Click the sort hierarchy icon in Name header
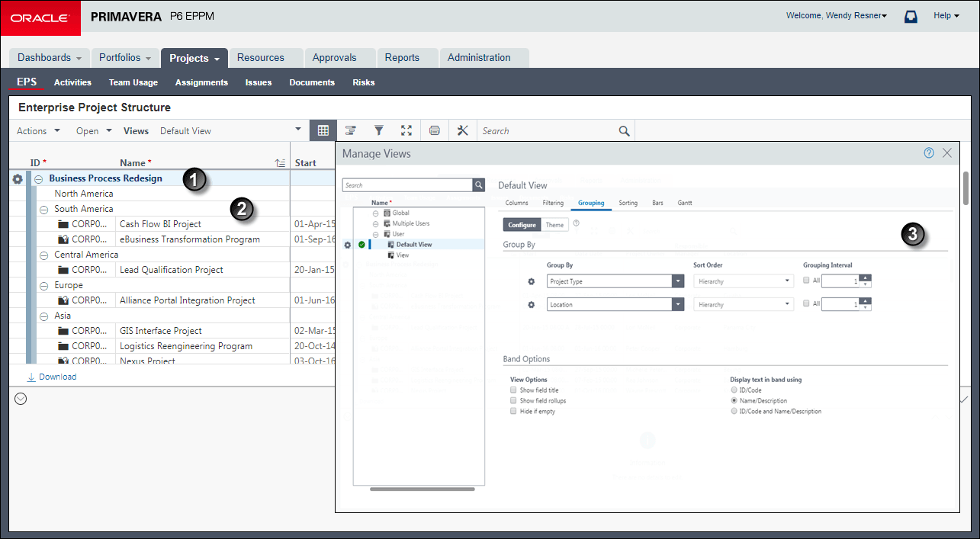This screenshot has width=980, height=539. coord(281,163)
